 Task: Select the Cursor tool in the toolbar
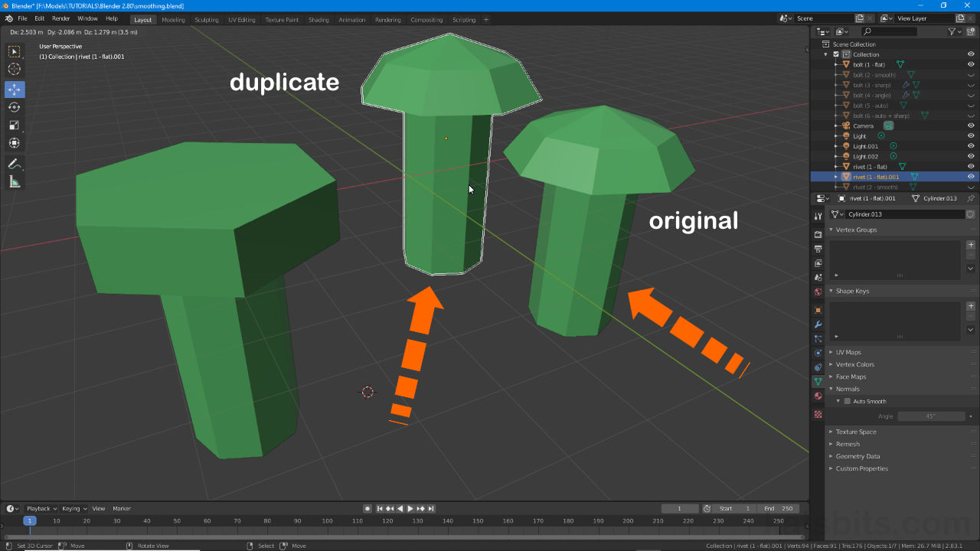pyautogui.click(x=15, y=69)
